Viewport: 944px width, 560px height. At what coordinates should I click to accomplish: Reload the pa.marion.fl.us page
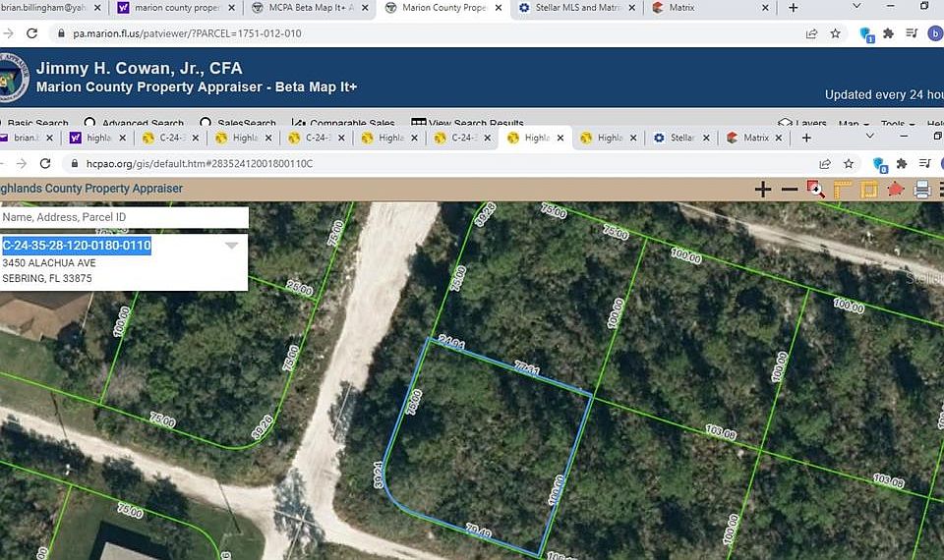[31, 33]
